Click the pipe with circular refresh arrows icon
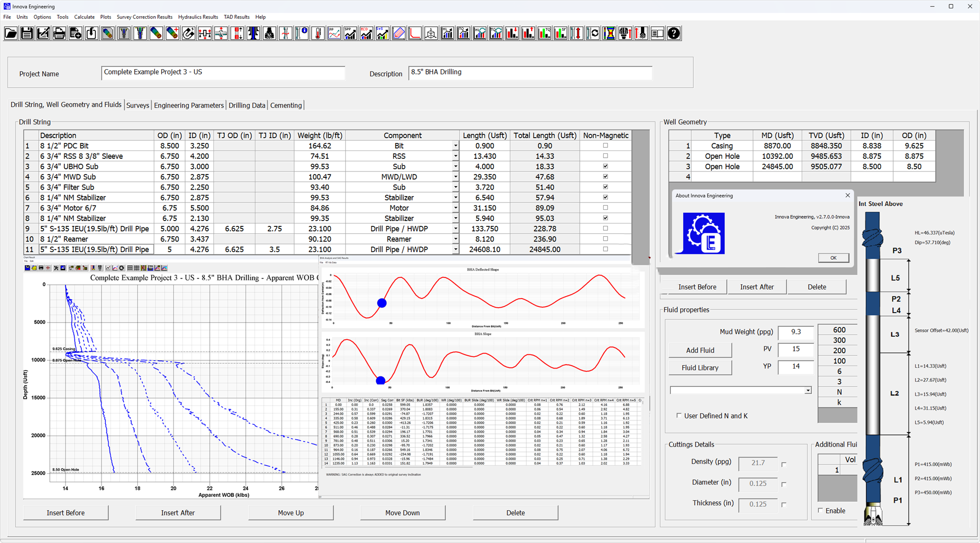The image size is (980, 543). (592, 33)
